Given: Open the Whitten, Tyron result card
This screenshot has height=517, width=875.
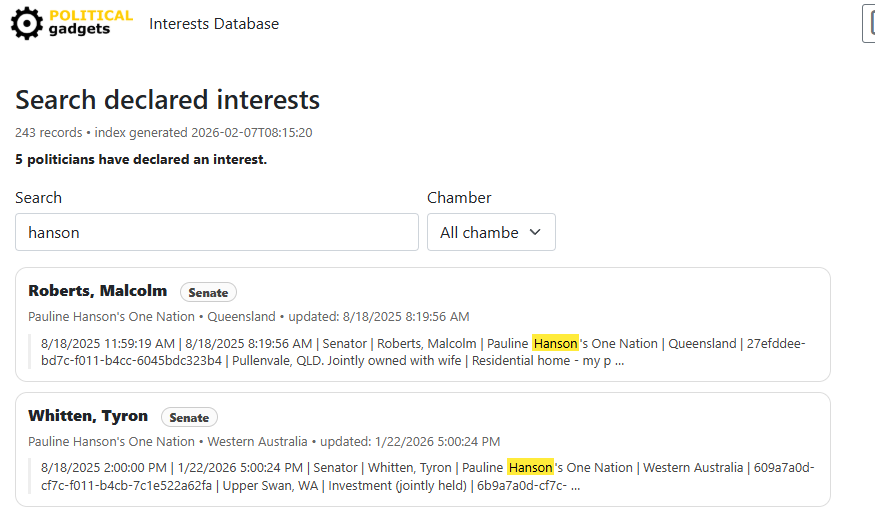Looking at the screenshot, I should click(422, 449).
